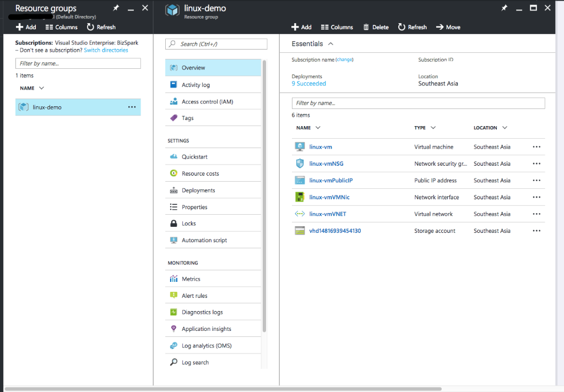Focus the resource Filter by name field
The image size is (564, 392).
coord(419,103)
